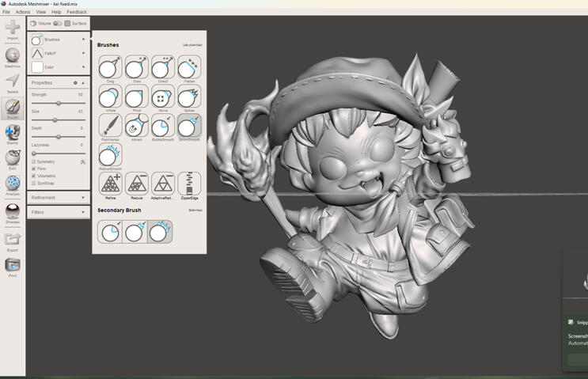
Task: Click the Surface mode label
Action: pyautogui.click(x=79, y=23)
